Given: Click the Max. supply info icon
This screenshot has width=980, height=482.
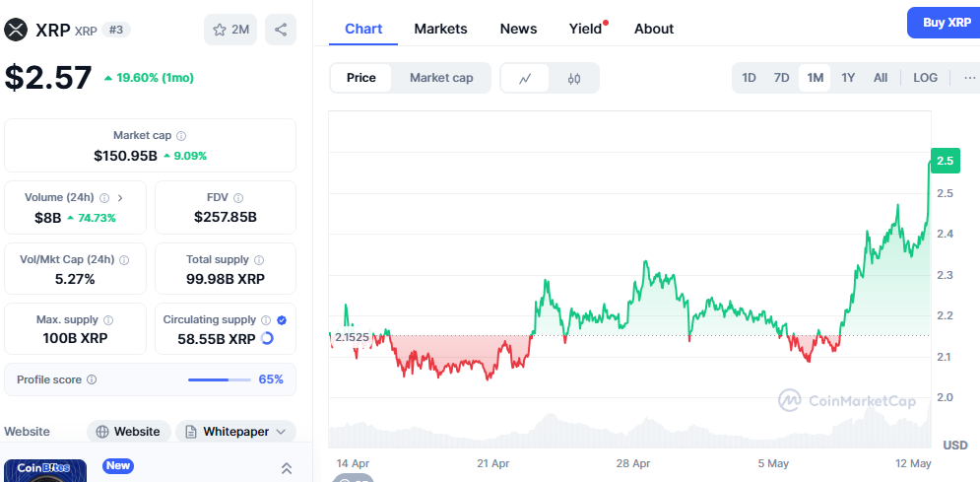Looking at the screenshot, I should click(108, 320).
